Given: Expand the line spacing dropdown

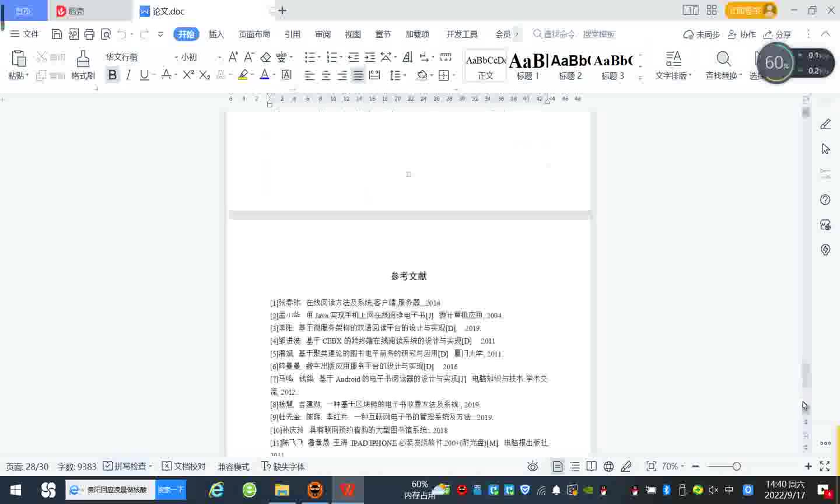Looking at the screenshot, I should 405,75.
